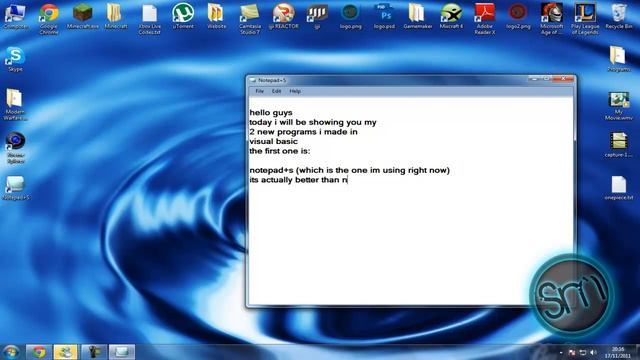Click the line 'its actually better than n'

pos(298,180)
